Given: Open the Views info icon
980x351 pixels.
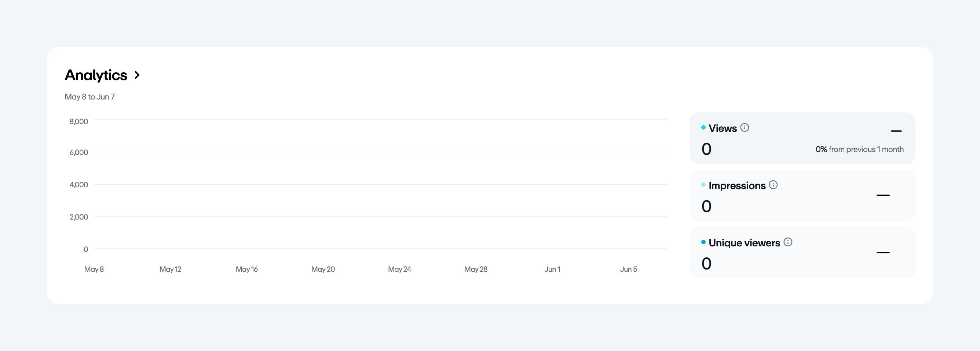Looking at the screenshot, I should [745, 127].
